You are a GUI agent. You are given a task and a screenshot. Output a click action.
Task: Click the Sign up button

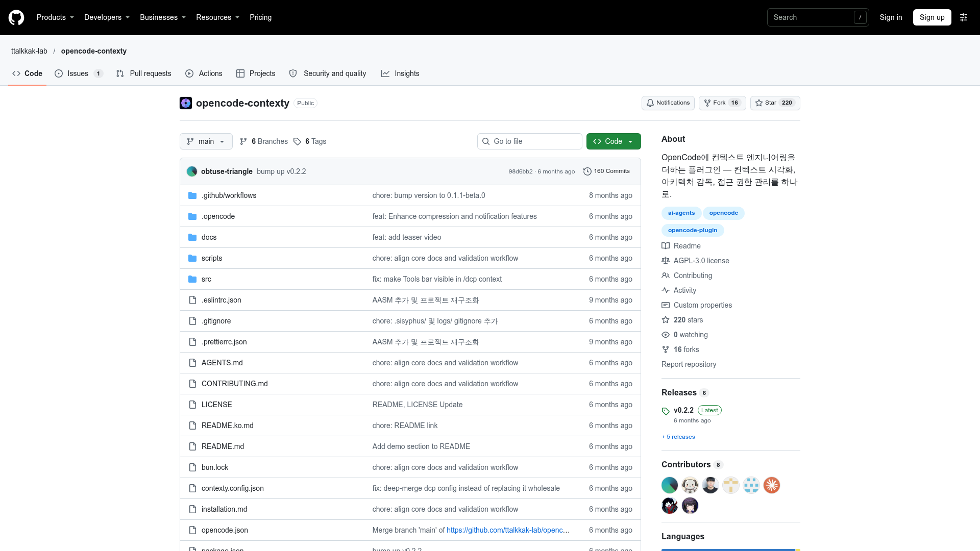932,17
